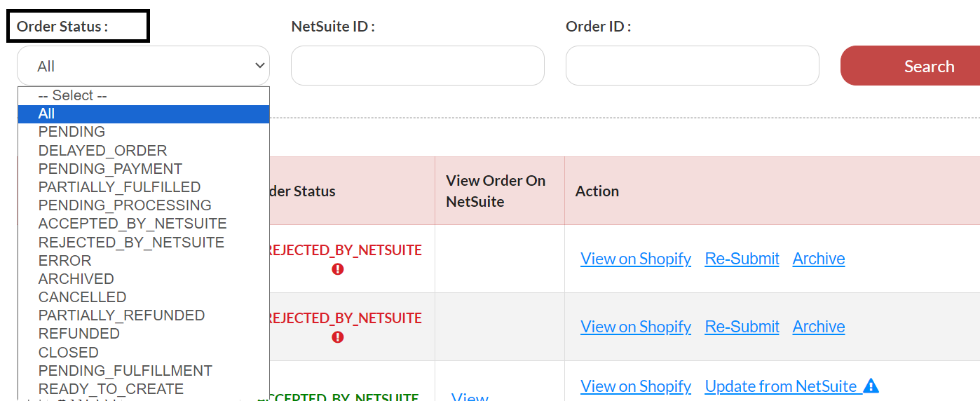This screenshot has width=980, height=401.
Task: Click first row's View on Shopify link
Action: coord(636,259)
